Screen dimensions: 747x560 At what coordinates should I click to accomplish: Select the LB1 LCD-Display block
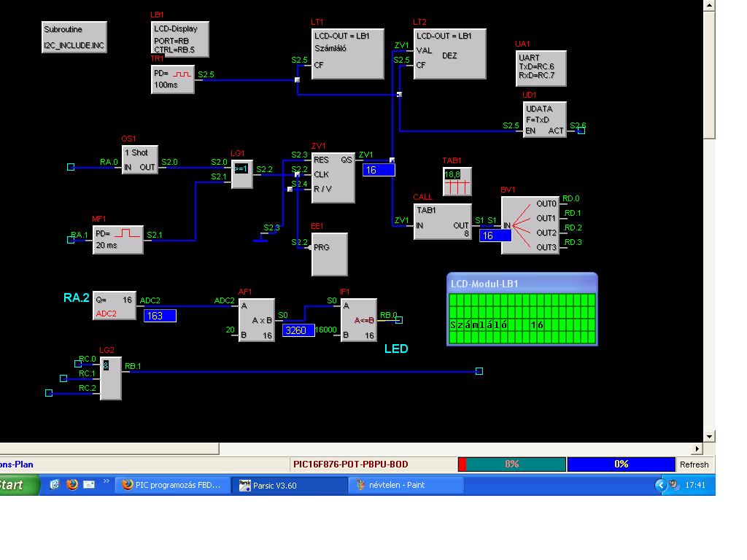[180, 39]
